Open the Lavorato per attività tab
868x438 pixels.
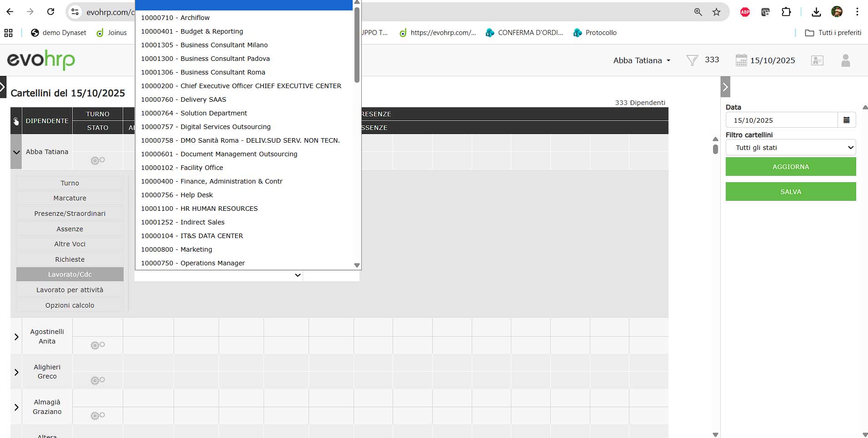tap(70, 290)
